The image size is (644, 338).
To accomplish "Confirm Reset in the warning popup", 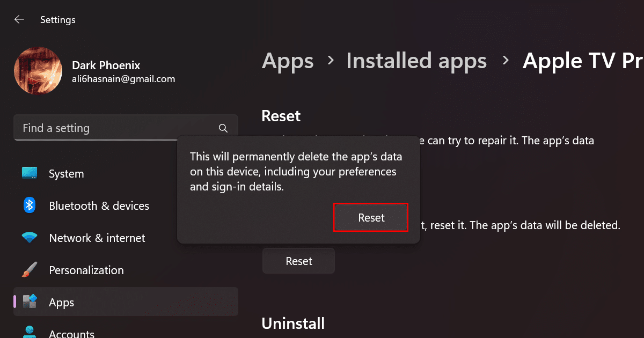I will click(x=371, y=217).
